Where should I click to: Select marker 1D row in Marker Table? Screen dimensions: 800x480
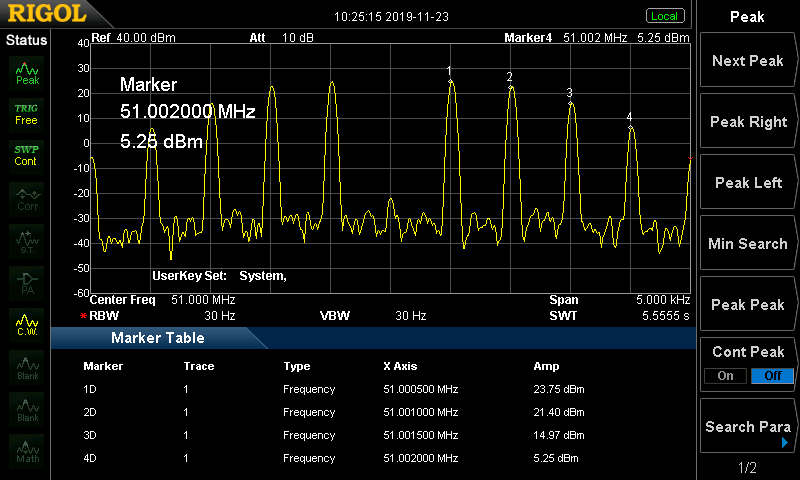(340, 390)
